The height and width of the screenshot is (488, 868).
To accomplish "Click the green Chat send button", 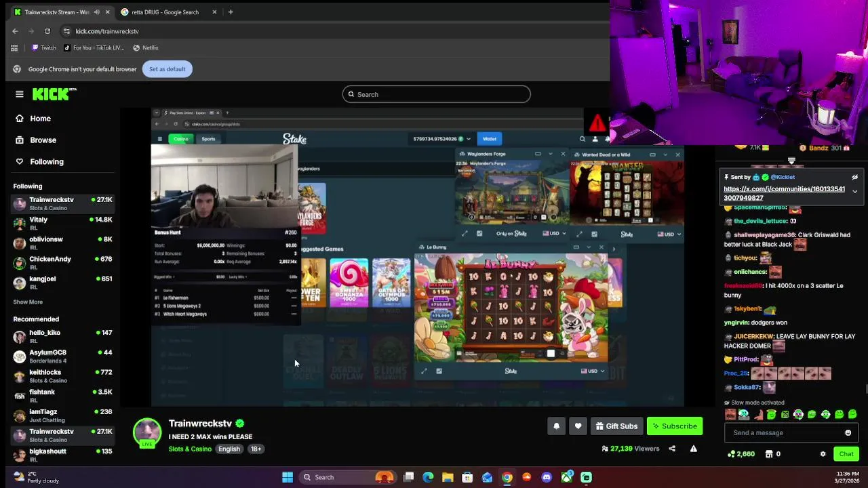I will (846, 454).
